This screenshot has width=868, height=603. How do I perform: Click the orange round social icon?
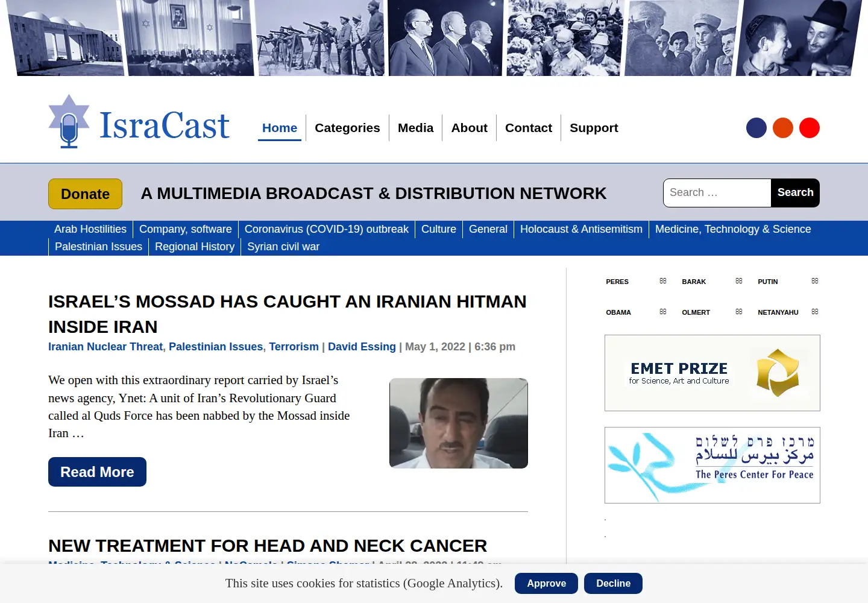click(783, 128)
